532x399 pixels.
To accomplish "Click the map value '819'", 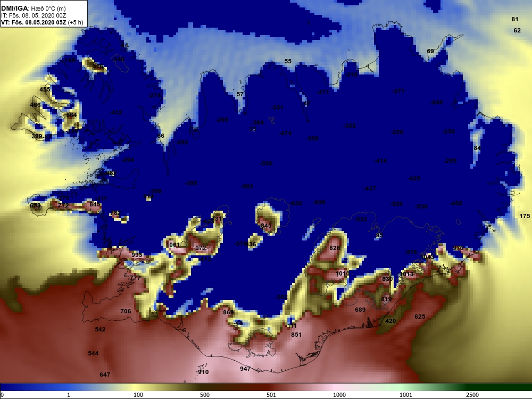I will coord(386,299).
